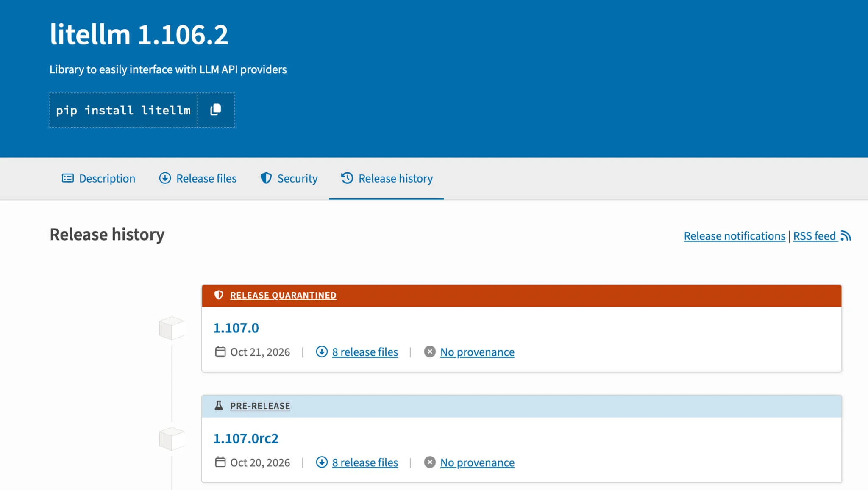The height and width of the screenshot is (490, 868).
Task: Open version 1.107.0rc2 release
Action: click(246, 438)
